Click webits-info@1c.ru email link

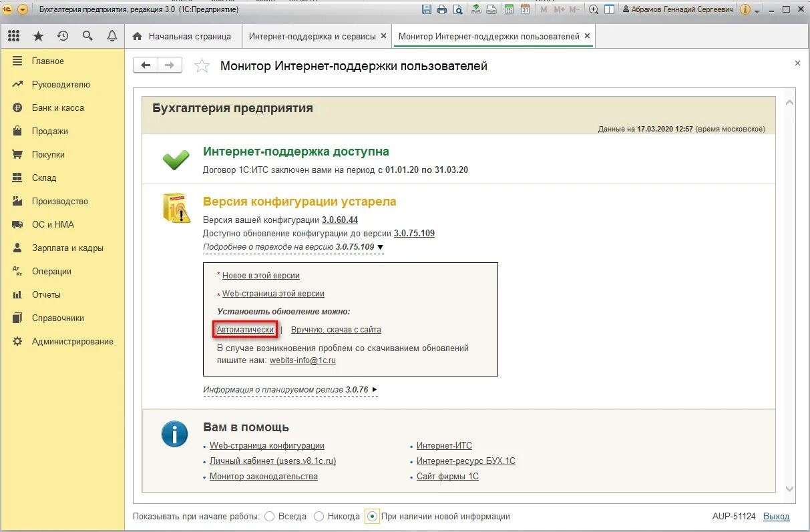click(x=302, y=360)
